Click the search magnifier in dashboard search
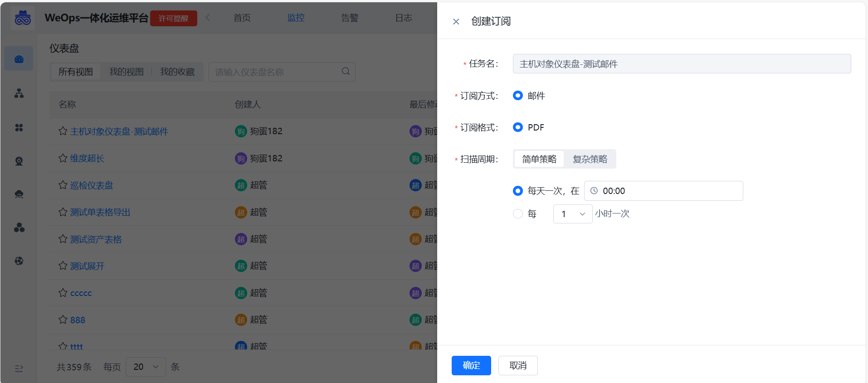868x383 pixels. click(x=346, y=72)
